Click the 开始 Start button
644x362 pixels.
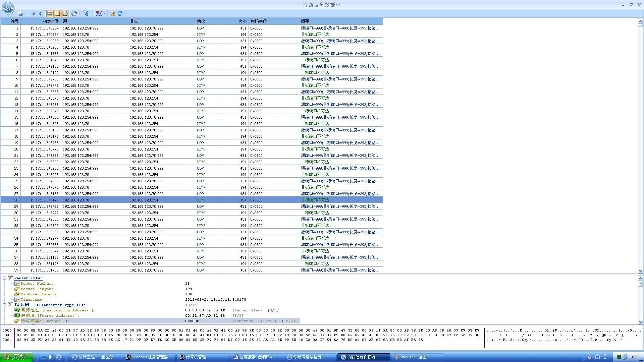point(16,357)
